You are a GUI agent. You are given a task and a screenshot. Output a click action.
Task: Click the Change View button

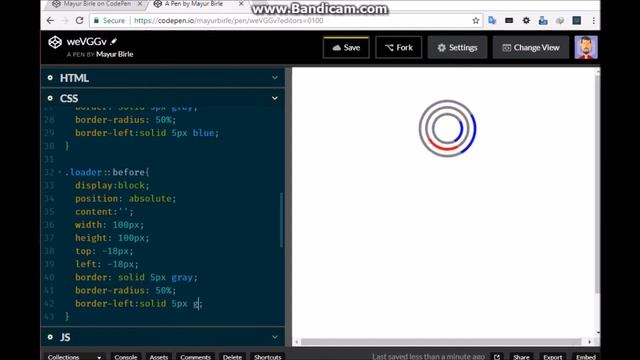pos(531,47)
